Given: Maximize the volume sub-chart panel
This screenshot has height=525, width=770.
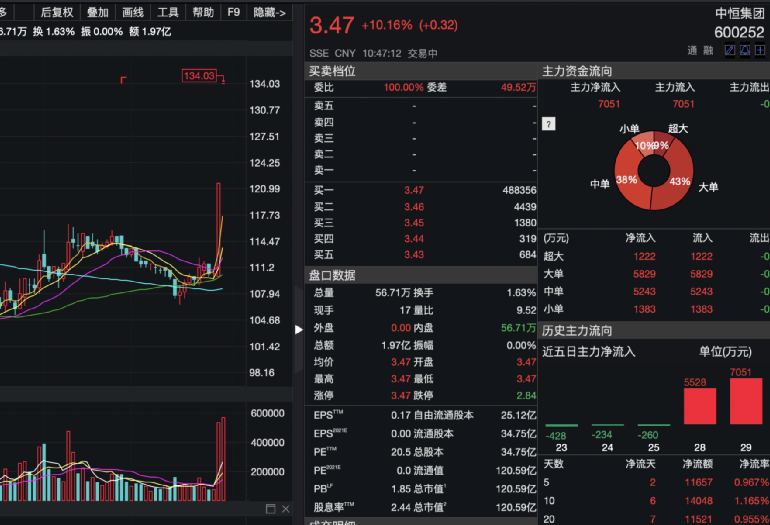Looking at the screenshot, I should click(x=271, y=509).
